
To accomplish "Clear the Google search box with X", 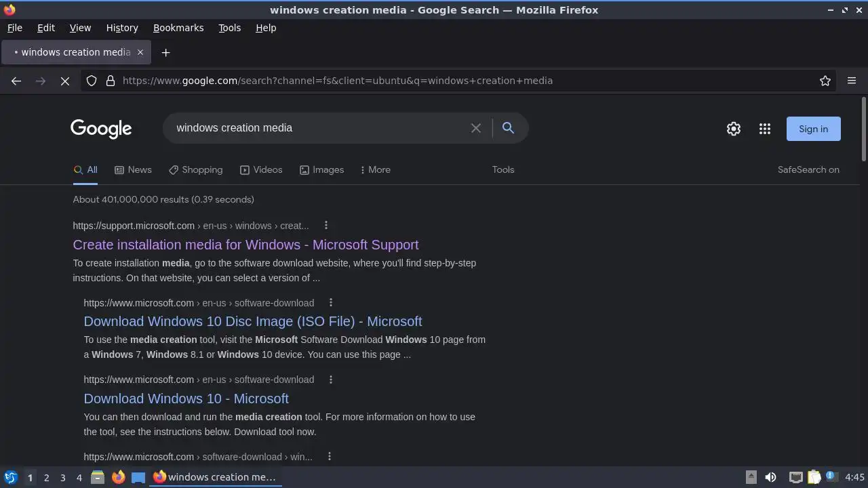I will [476, 128].
